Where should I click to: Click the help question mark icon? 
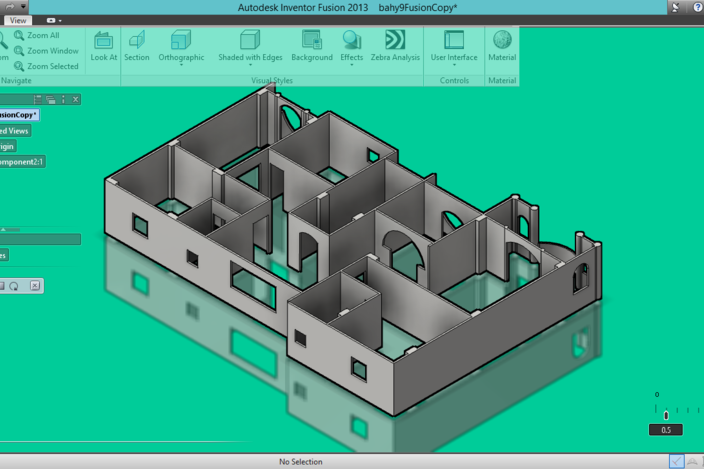698,7
